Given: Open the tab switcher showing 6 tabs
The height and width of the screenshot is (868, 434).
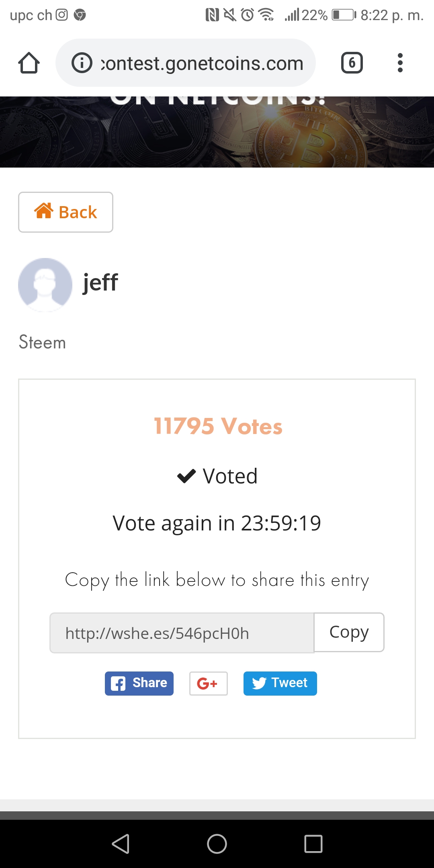Looking at the screenshot, I should pos(352,63).
